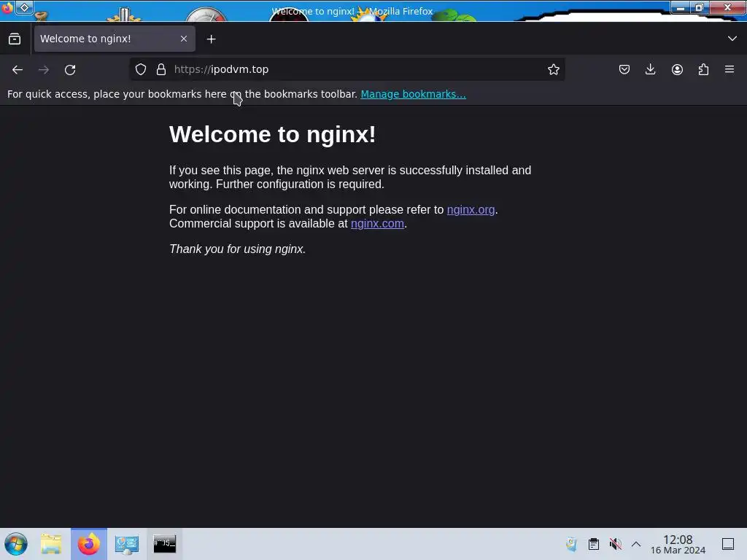The width and height of the screenshot is (747, 560).
Task: Open the clock showing 12:08
Action: pyautogui.click(x=678, y=544)
